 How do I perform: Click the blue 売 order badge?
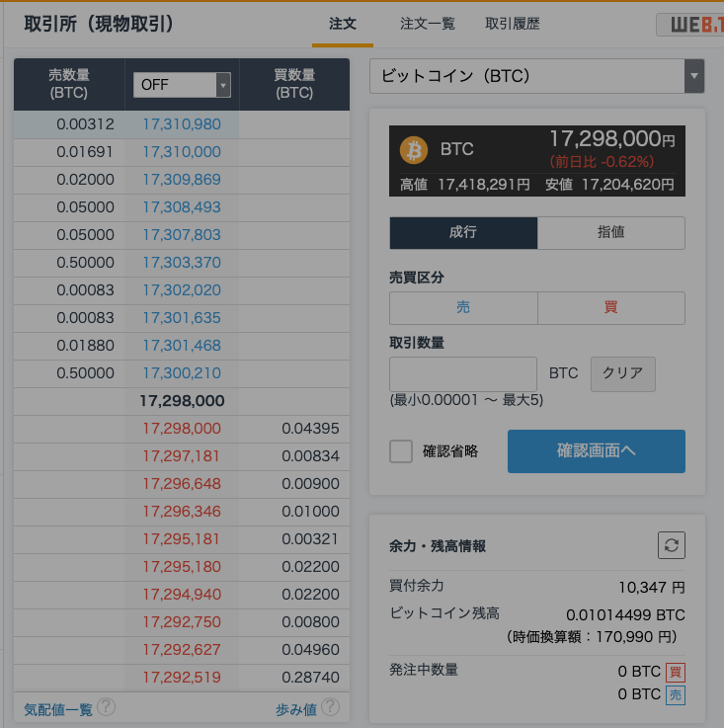(676, 694)
